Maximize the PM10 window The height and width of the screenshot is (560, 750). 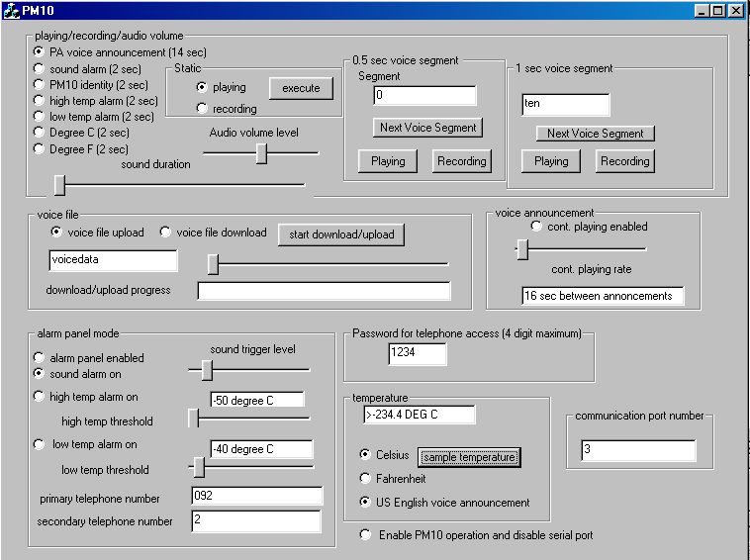[x=718, y=10]
